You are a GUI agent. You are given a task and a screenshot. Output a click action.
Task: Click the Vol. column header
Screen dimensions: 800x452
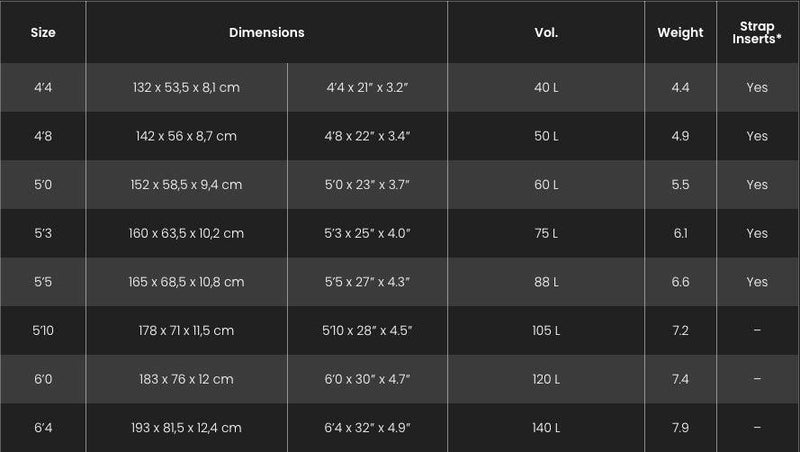point(546,32)
